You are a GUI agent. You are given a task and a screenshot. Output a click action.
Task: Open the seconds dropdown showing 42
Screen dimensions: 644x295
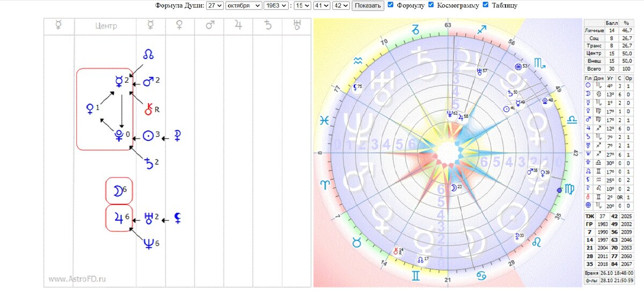tap(341, 5)
